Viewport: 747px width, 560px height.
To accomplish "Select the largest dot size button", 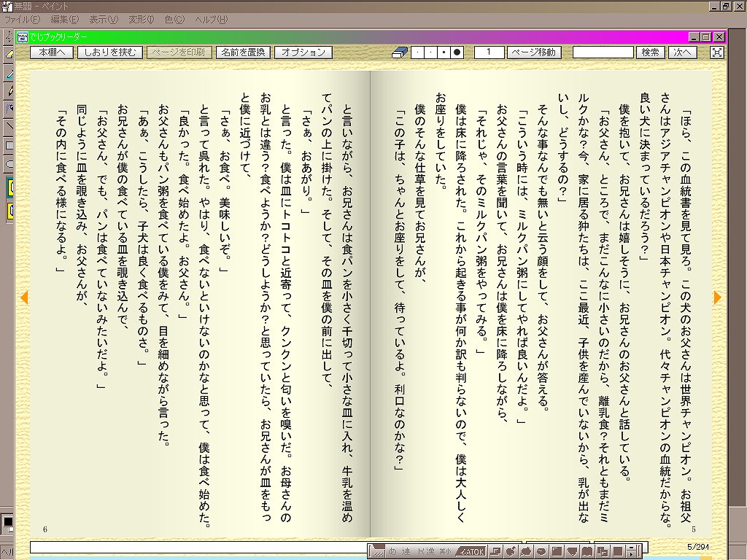I will click(457, 52).
